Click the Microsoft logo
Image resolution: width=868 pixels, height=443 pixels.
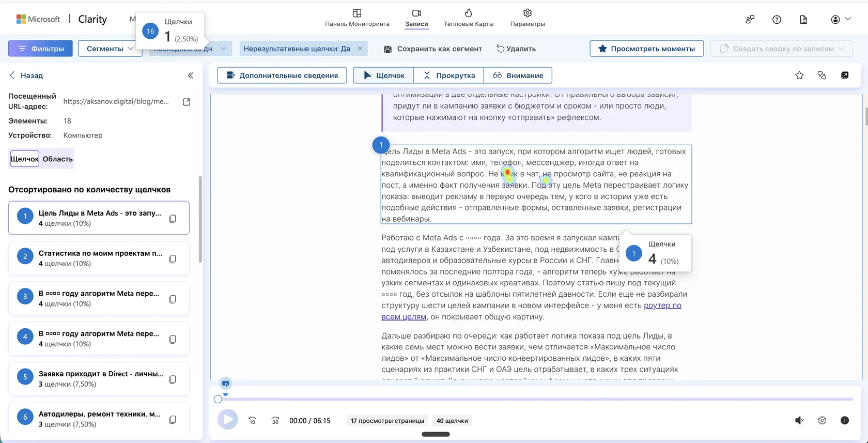coord(38,19)
